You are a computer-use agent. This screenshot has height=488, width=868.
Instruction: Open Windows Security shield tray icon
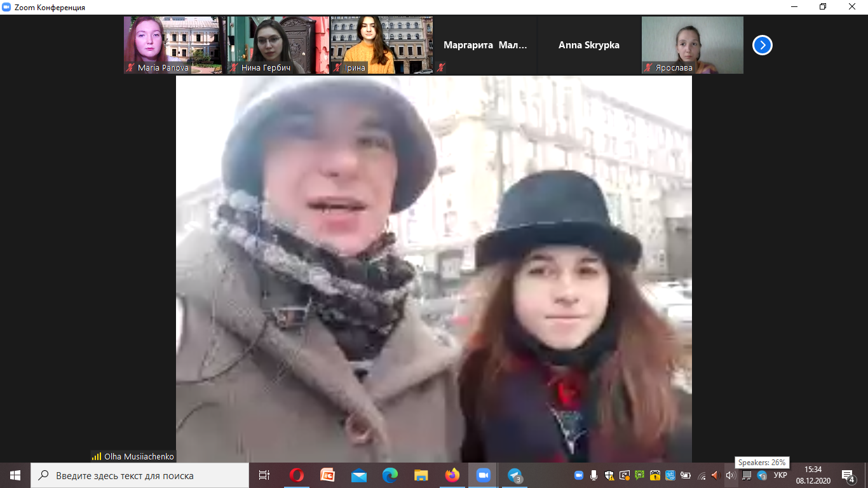click(609, 475)
